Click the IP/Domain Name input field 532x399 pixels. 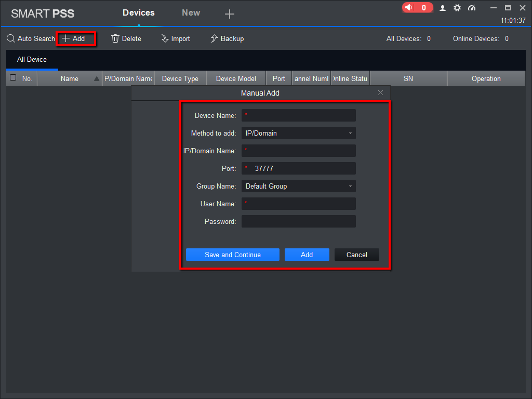click(299, 151)
